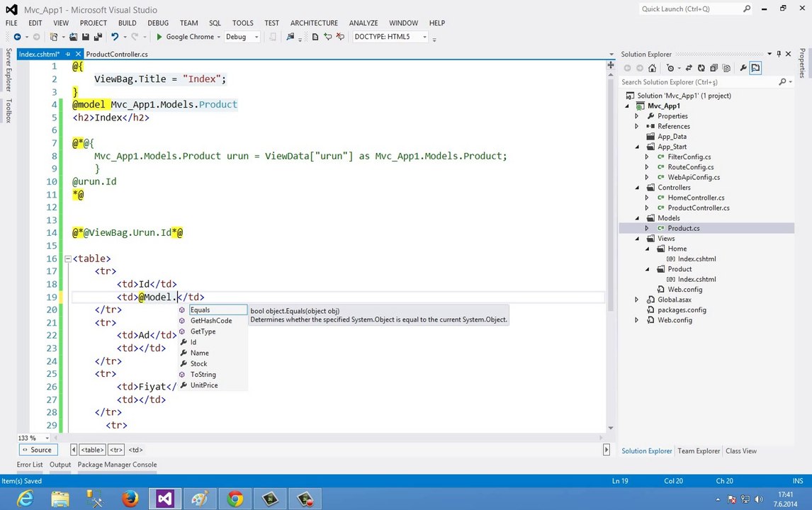Toggle the Preview Selected Items button
The height and width of the screenshot is (510, 812).
(755, 68)
